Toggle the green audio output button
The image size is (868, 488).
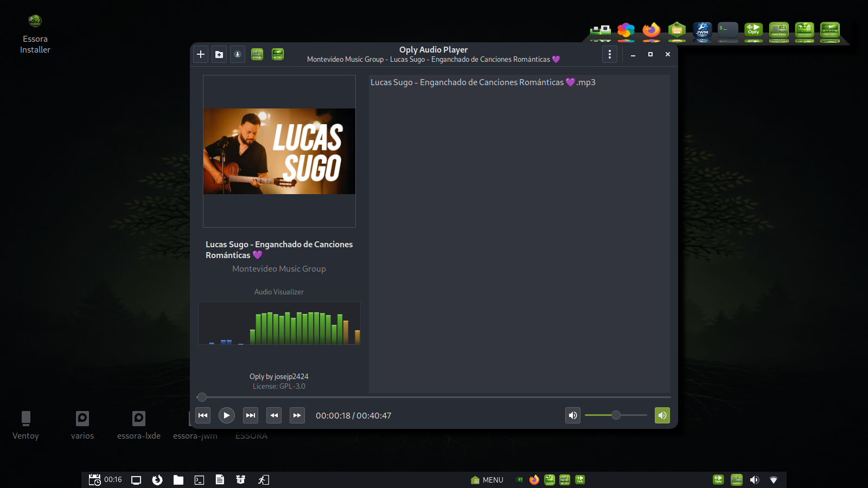click(662, 415)
